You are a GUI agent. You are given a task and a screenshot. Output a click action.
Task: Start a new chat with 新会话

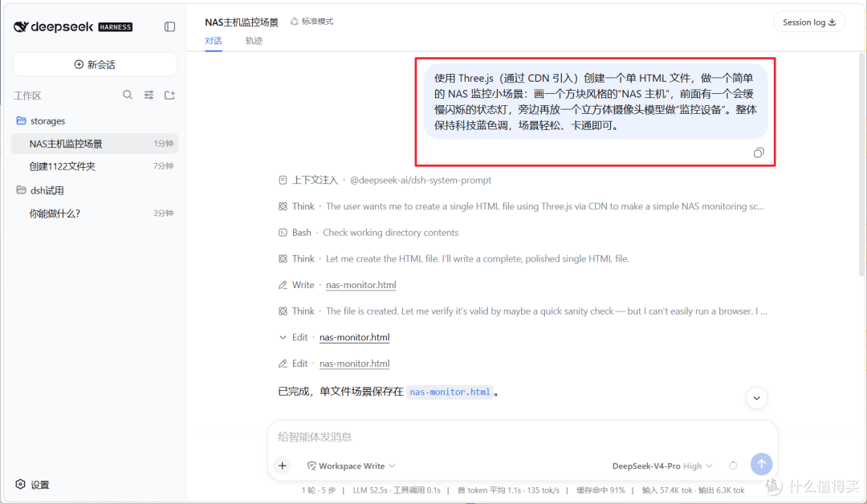pos(95,65)
